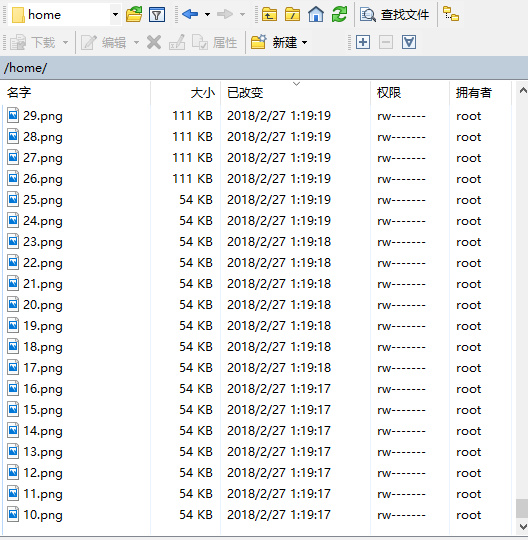
Task: Click scrollbar down arrow
Action: click(523, 527)
